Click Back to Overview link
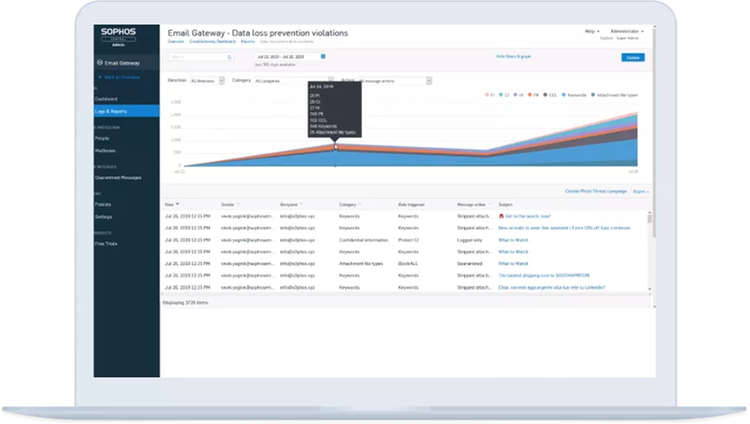The height and width of the screenshot is (424, 750). [119, 77]
